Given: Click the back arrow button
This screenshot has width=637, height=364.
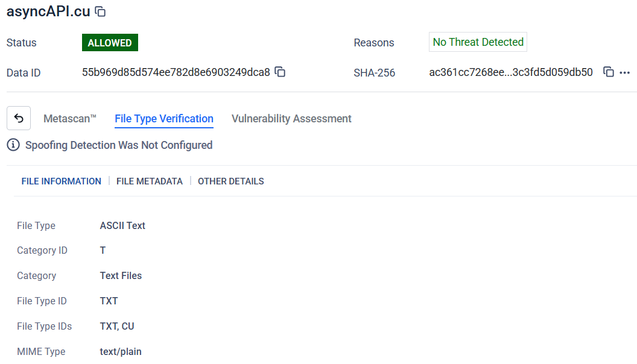Looking at the screenshot, I should 19,118.
